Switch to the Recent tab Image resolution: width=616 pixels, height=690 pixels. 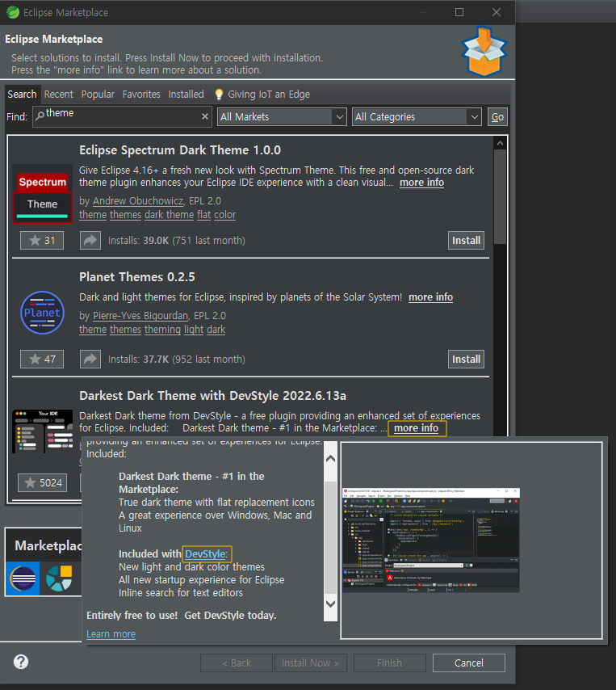point(58,95)
